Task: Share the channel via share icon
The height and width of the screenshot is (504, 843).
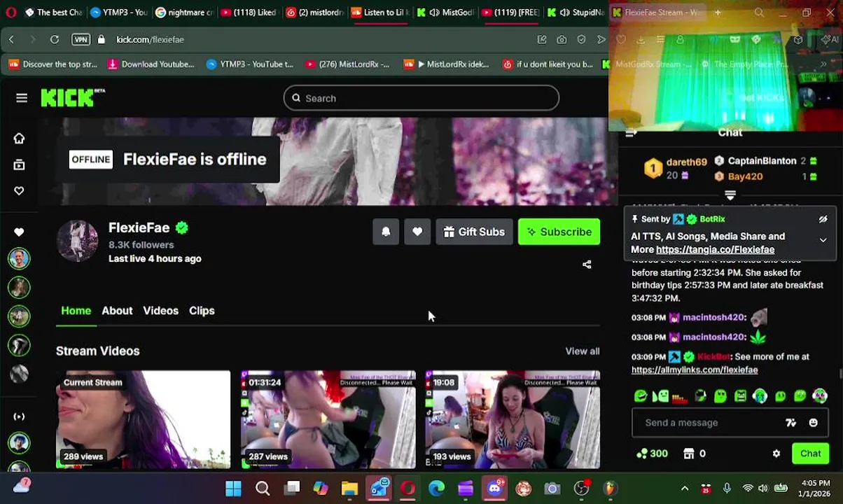Action: [587, 265]
